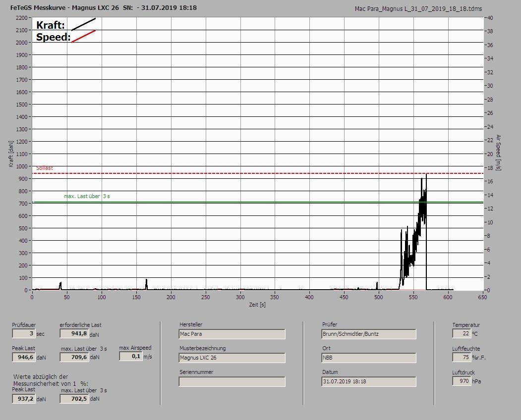
Task: Click the corrected Peak Last value 937,2
Action: click(24, 398)
